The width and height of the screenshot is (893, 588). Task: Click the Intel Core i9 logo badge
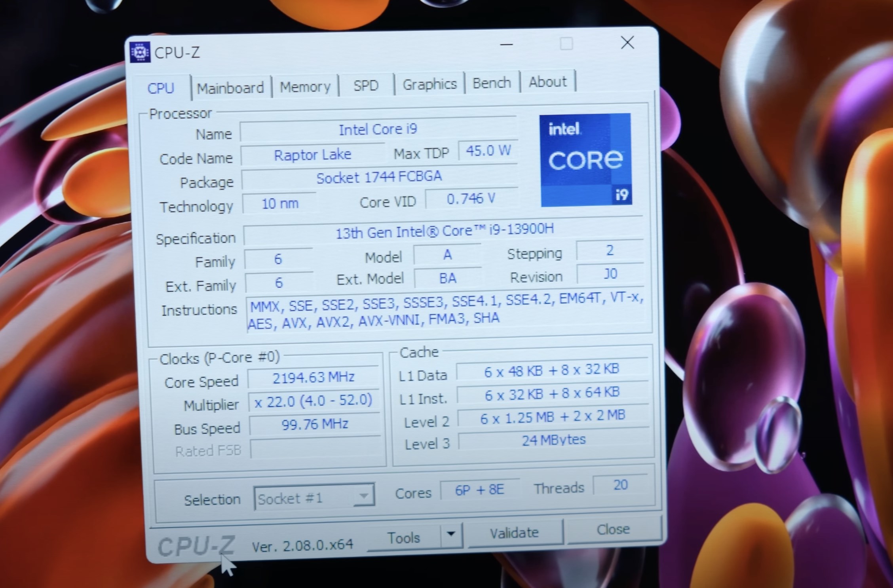[x=585, y=160]
